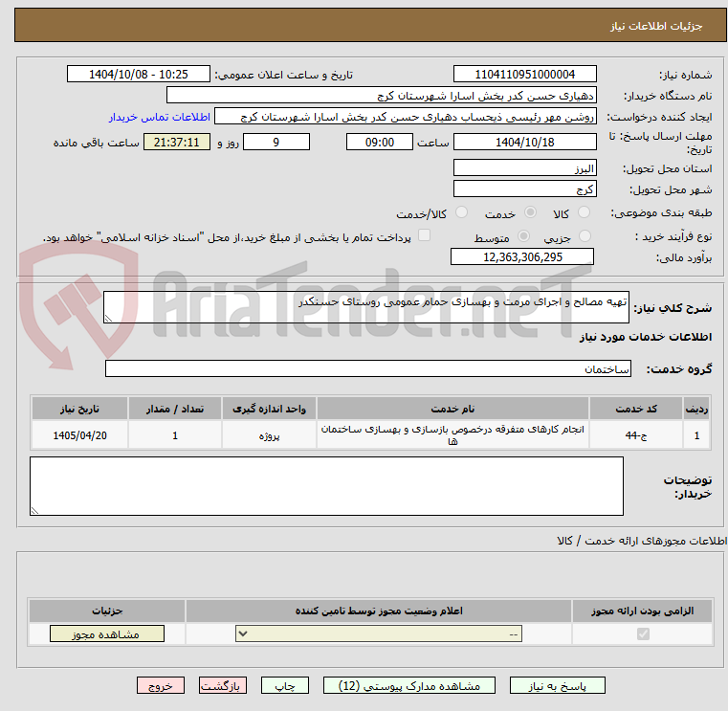Click the resize grip of the شرح کلی نیاز text area

[108, 318]
